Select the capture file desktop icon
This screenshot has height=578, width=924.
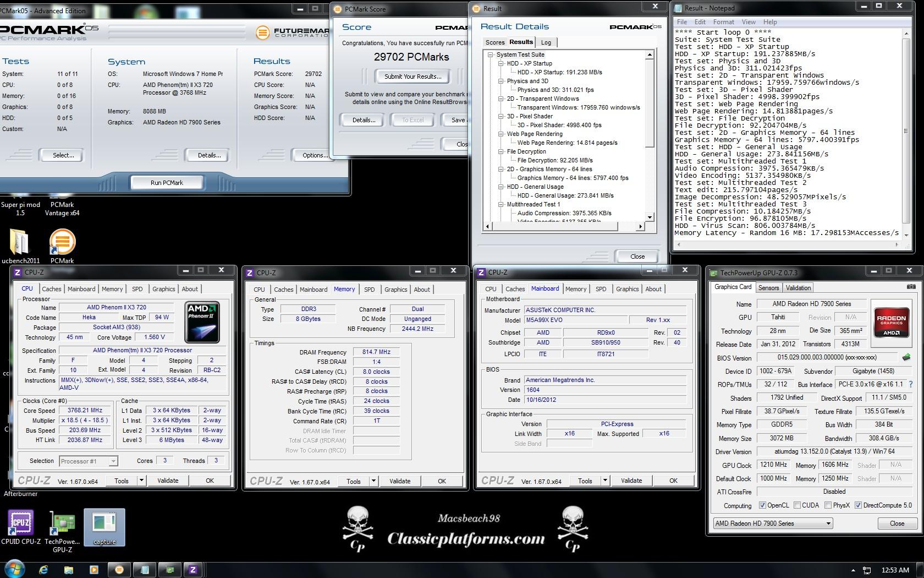105,527
